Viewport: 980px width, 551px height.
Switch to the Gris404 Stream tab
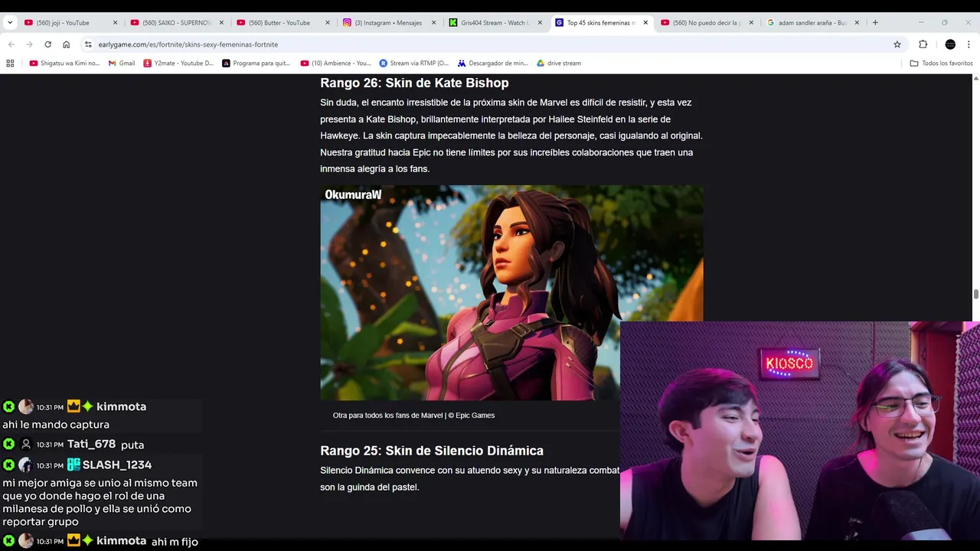pyautogui.click(x=494, y=23)
